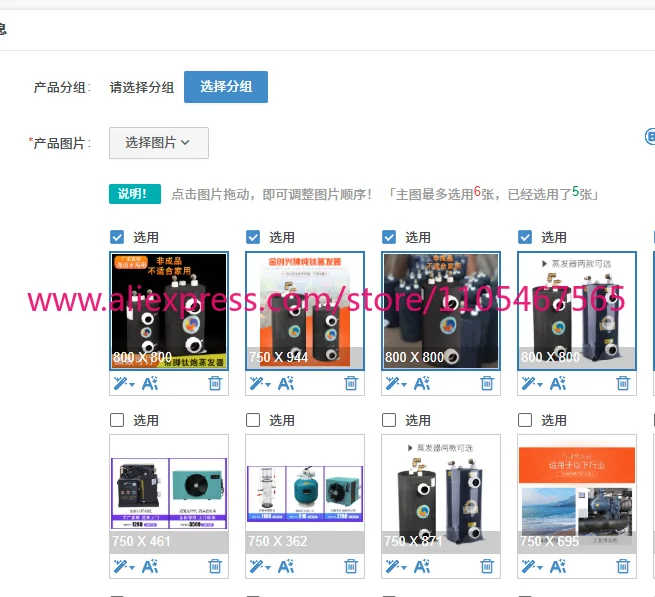655x597 pixels.
Task: Open magic wand menu under 750 X 944 image
Action: [x=260, y=383]
